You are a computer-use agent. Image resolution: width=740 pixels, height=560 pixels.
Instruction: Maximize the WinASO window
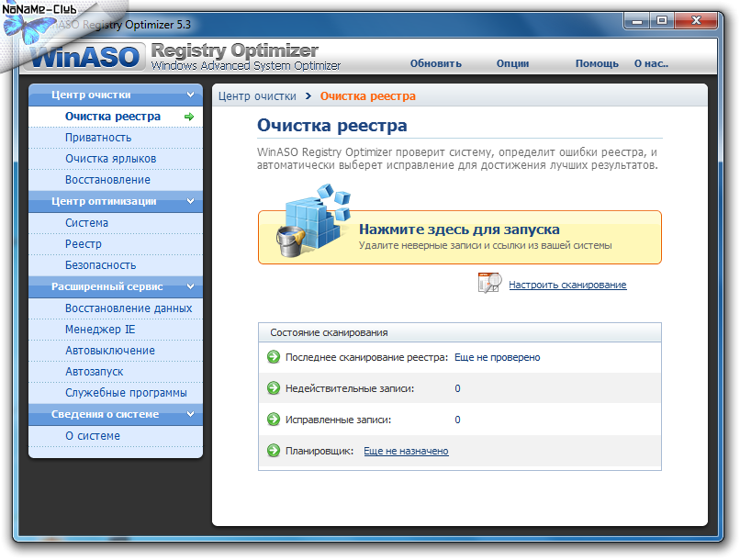[x=662, y=21]
